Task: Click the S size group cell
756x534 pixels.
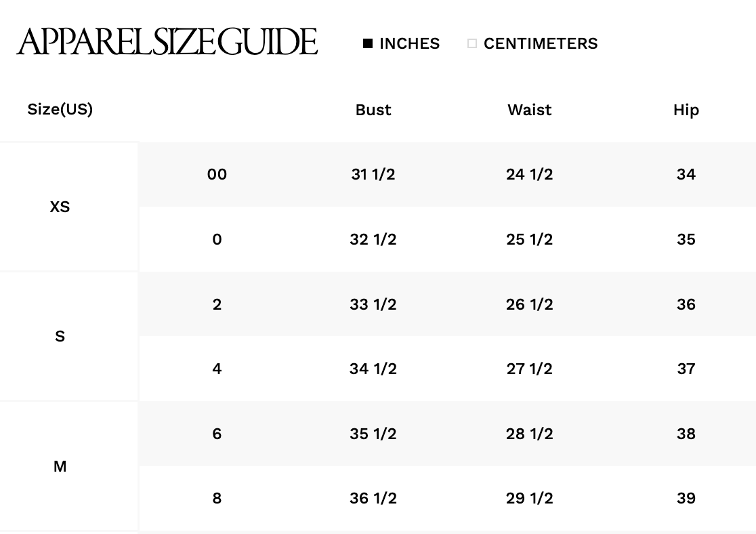Action: (x=60, y=336)
